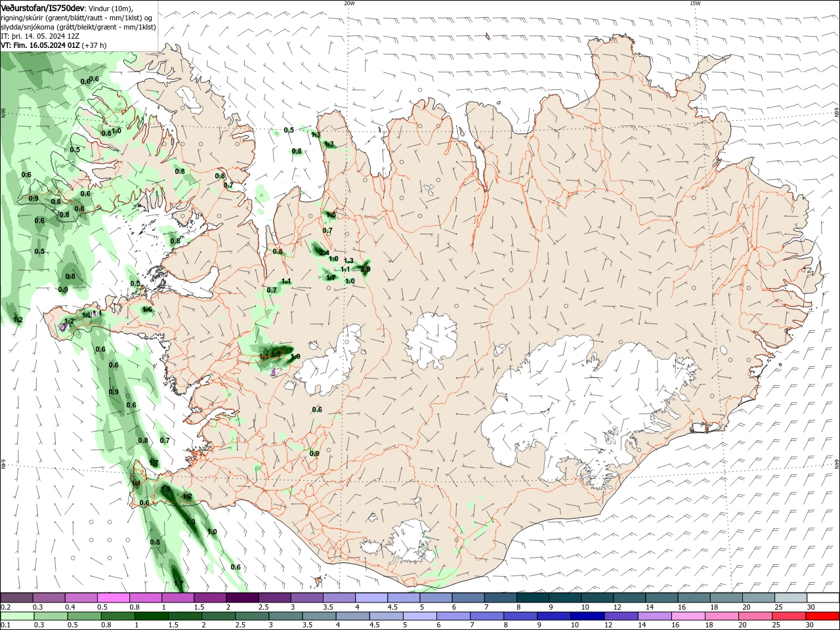This screenshot has height=630, width=840.
Task: Click the '0.2' label on the upper scale
Action: click(5, 607)
